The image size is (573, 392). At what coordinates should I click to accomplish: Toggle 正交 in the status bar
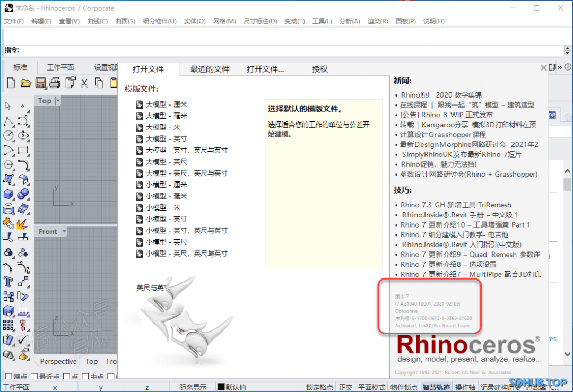[345, 387]
